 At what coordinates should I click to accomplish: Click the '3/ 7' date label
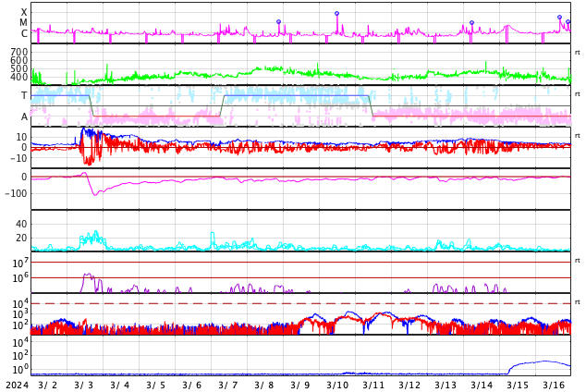tap(228, 386)
